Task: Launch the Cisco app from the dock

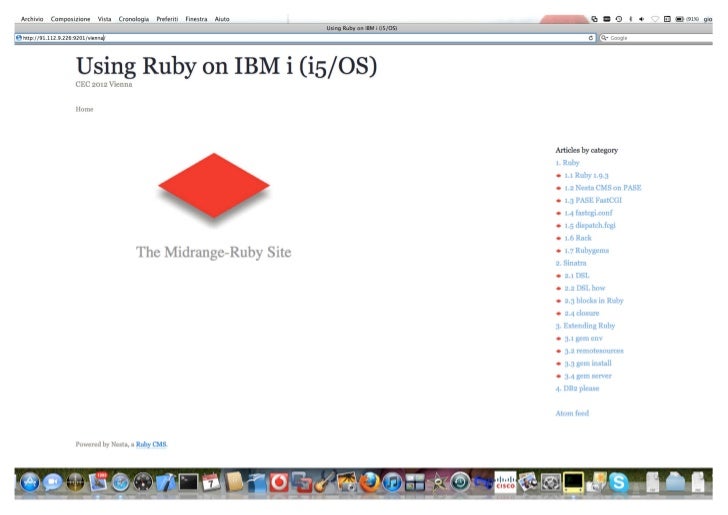Action: pos(505,482)
